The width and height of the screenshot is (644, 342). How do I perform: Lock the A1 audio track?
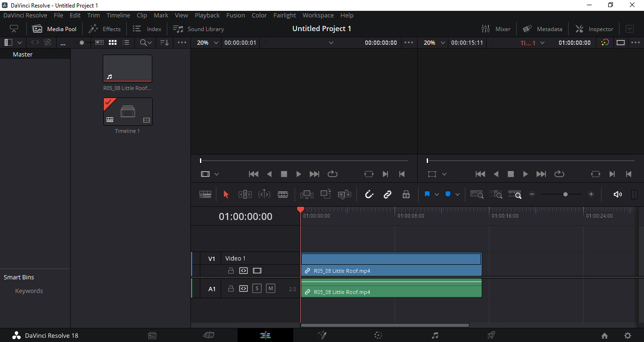[x=231, y=288]
